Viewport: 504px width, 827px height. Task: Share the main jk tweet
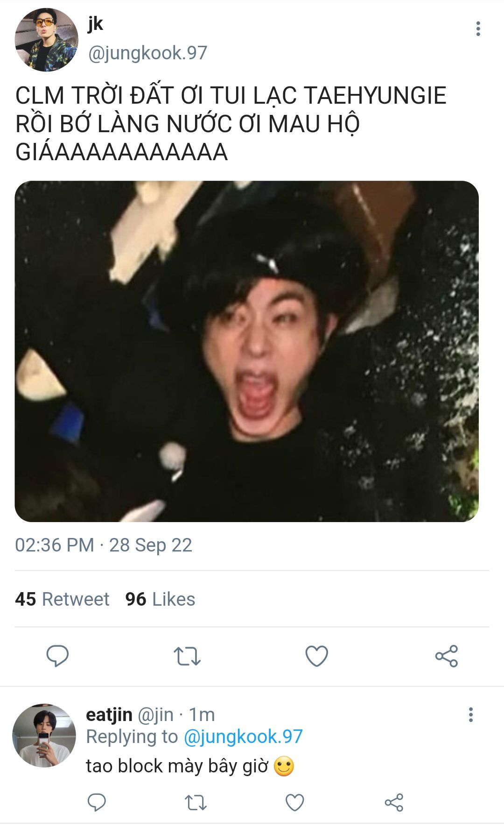(447, 656)
